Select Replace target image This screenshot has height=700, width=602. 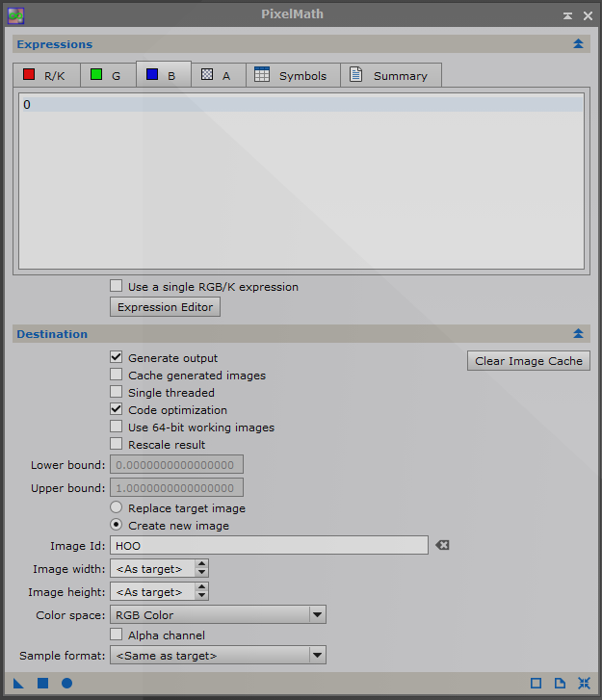click(x=117, y=507)
